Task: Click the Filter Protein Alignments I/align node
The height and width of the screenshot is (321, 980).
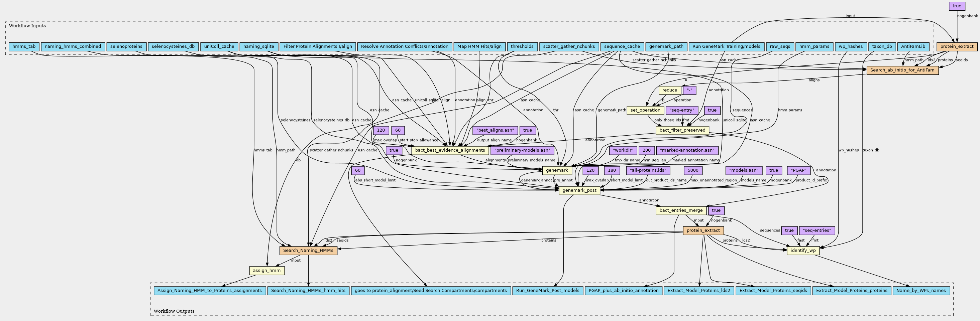Action: [x=318, y=47]
